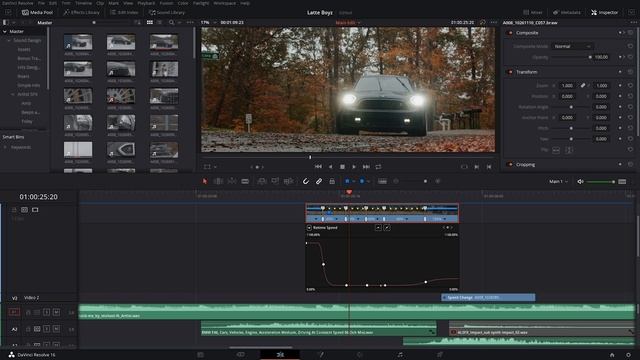Screen dimensions: 640x360
Task: Solo audio track A2
Action: click(x=47, y=329)
